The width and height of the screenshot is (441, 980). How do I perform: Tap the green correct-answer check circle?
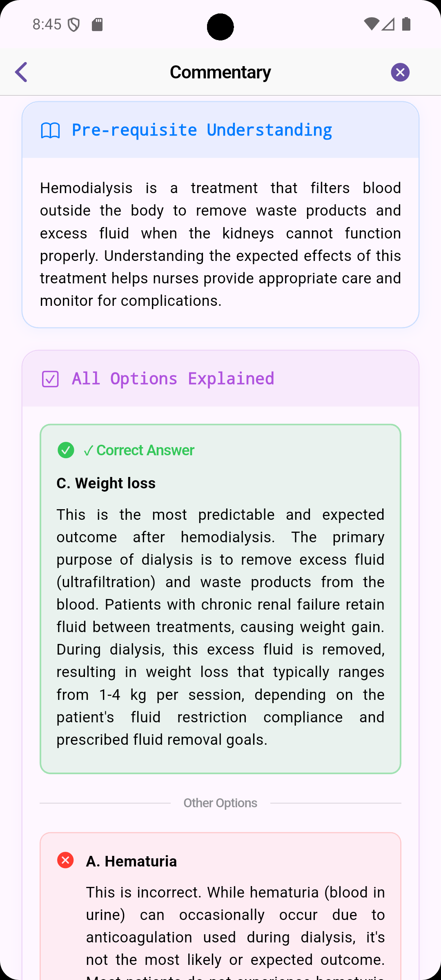[x=66, y=450]
